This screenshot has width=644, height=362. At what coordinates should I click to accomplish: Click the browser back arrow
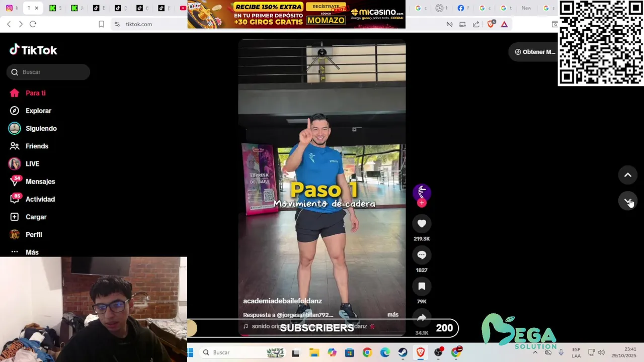[9, 24]
